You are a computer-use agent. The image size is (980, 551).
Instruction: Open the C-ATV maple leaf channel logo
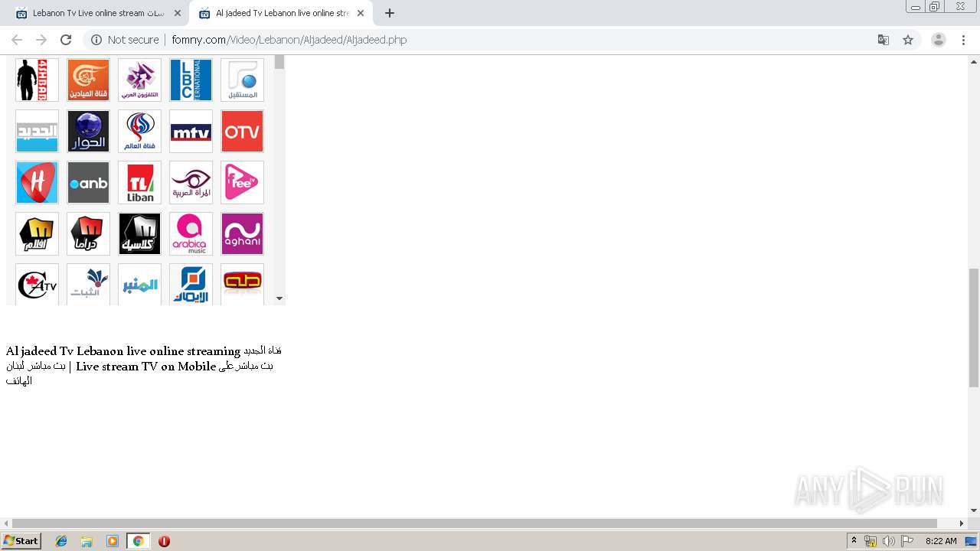(37, 284)
